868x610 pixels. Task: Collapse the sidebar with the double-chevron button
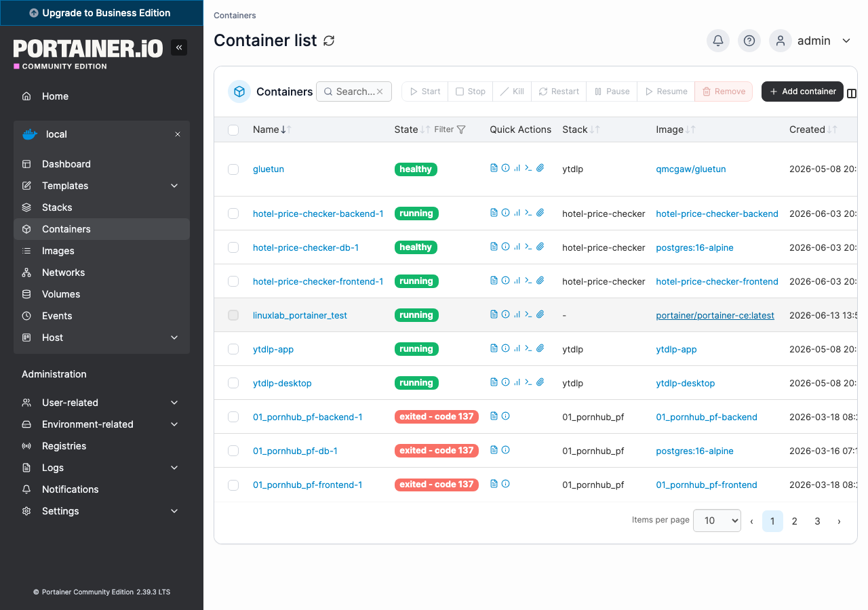coord(179,47)
